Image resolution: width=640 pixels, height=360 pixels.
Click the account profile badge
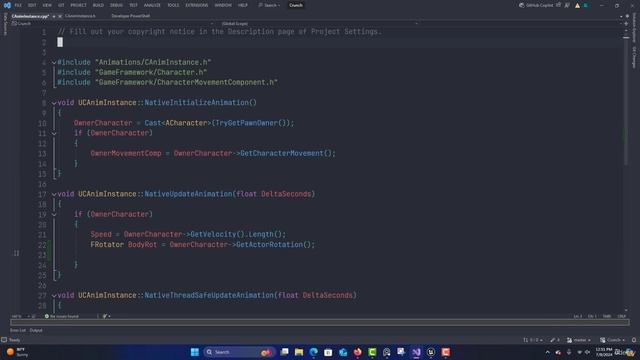point(586,6)
